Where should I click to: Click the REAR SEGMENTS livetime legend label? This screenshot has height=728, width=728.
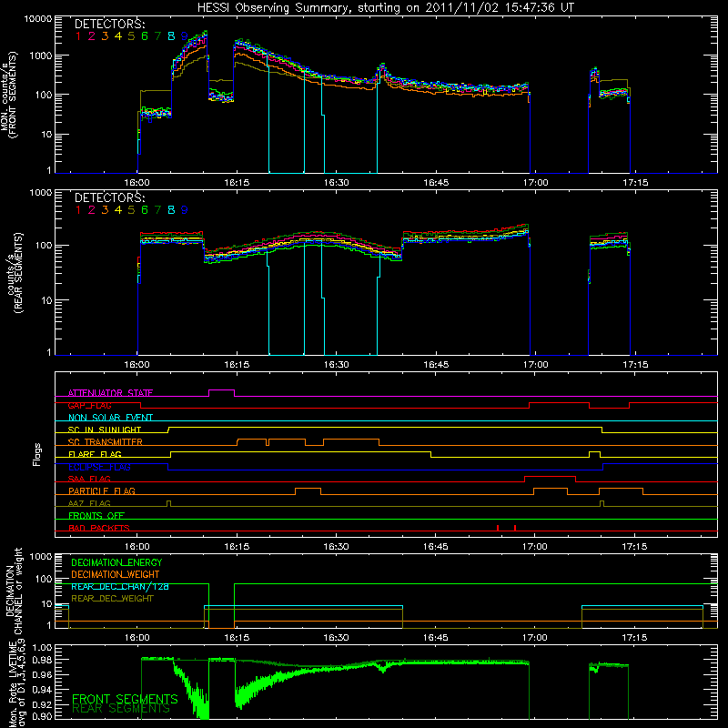pos(121,709)
